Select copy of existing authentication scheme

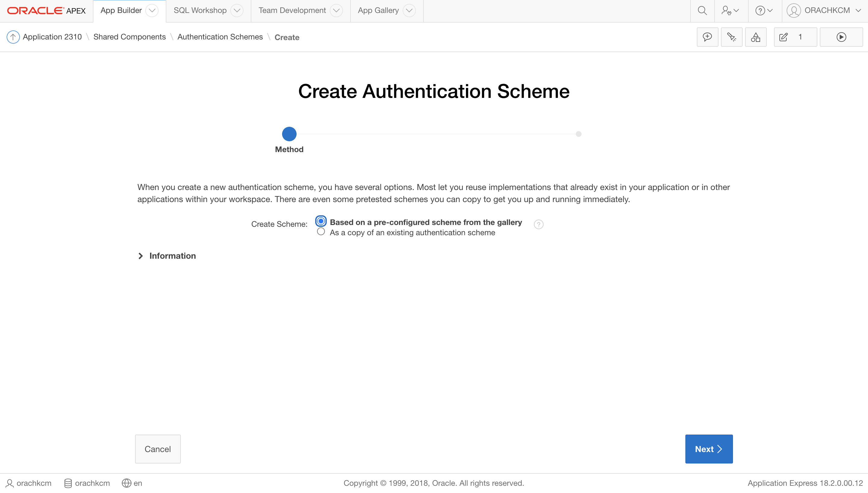coord(320,232)
